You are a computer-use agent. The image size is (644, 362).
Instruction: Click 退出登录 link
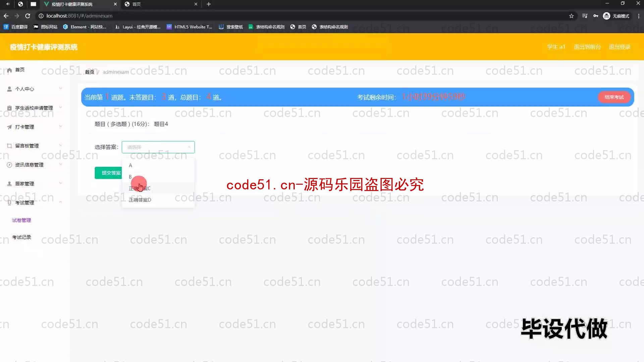tap(620, 47)
